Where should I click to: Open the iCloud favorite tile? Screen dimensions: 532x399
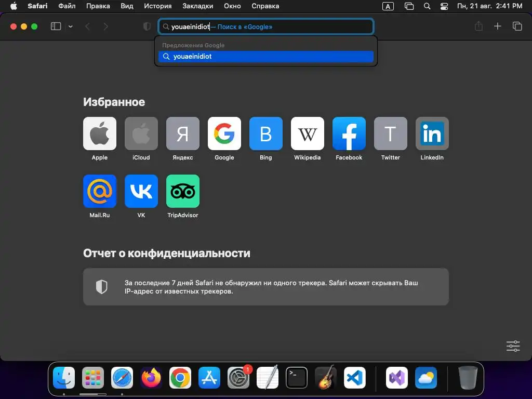tap(141, 134)
